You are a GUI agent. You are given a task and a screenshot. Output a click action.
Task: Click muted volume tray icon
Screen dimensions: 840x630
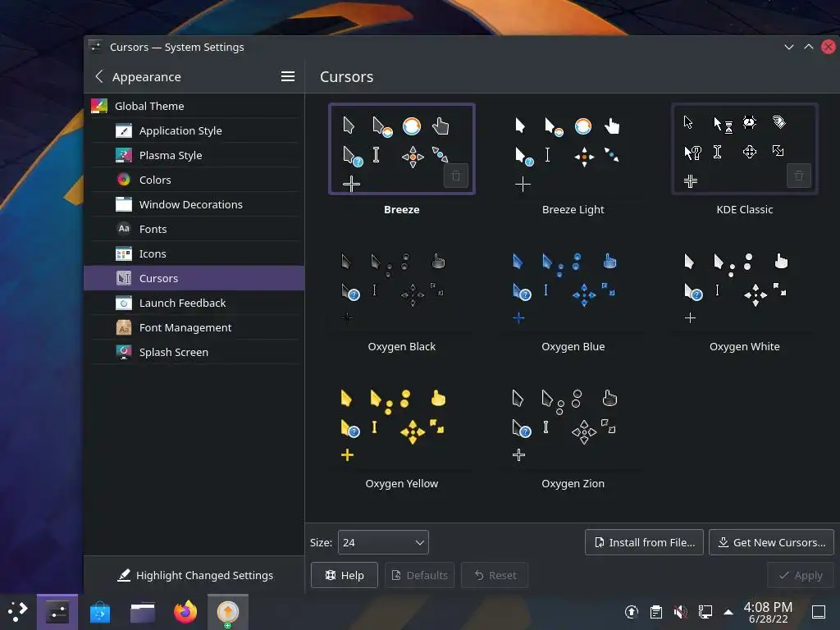pyautogui.click(x=680, y=612)
